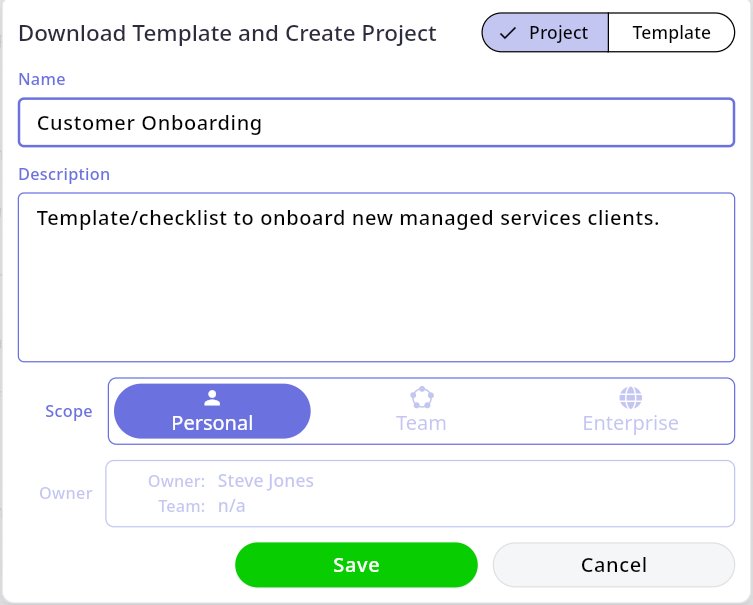The image size is (753, 605).
Task: Click the checkmark icon on Project toggle
Action: (x=507, y=33)
